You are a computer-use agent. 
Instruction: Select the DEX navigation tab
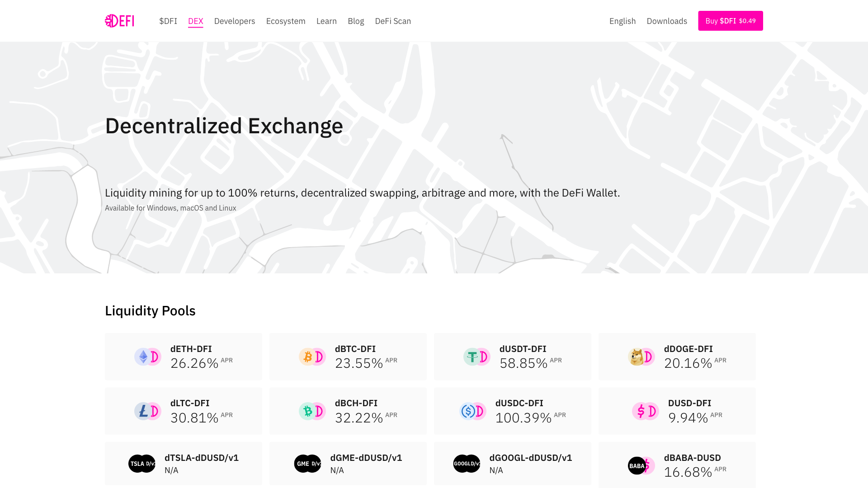[196, 21]
